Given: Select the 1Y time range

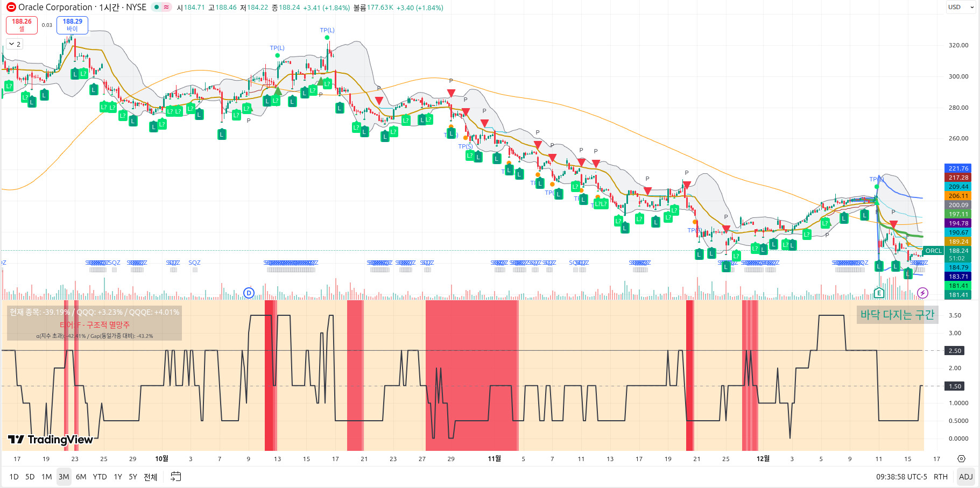Looking at the screenshot, I should point(118,477).
